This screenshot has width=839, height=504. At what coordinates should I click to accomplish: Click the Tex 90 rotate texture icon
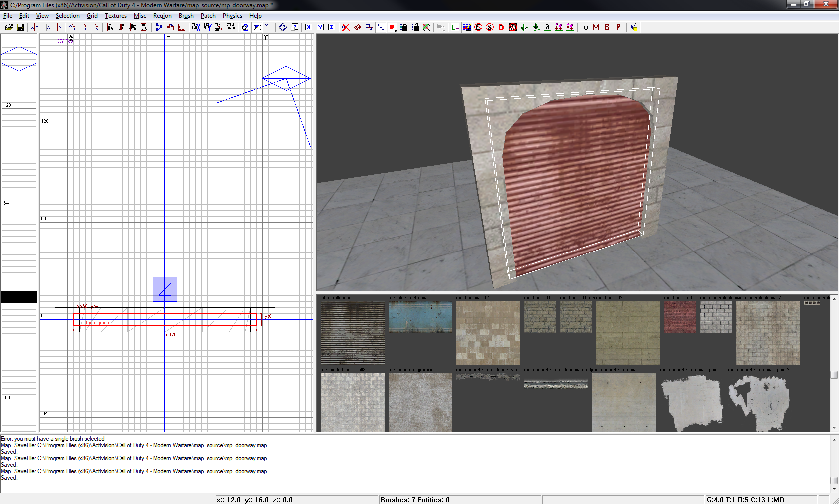(x=218, y=27)
